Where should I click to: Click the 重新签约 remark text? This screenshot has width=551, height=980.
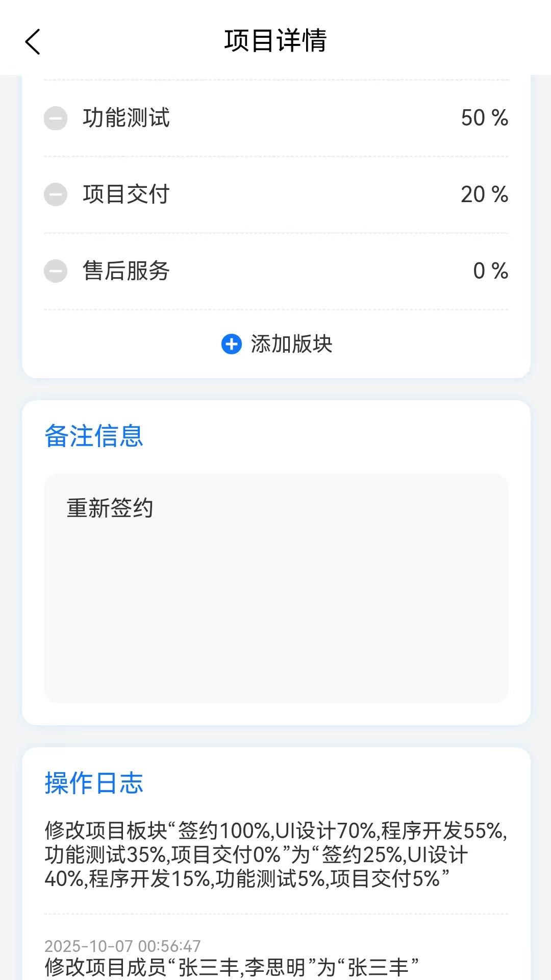110,508
